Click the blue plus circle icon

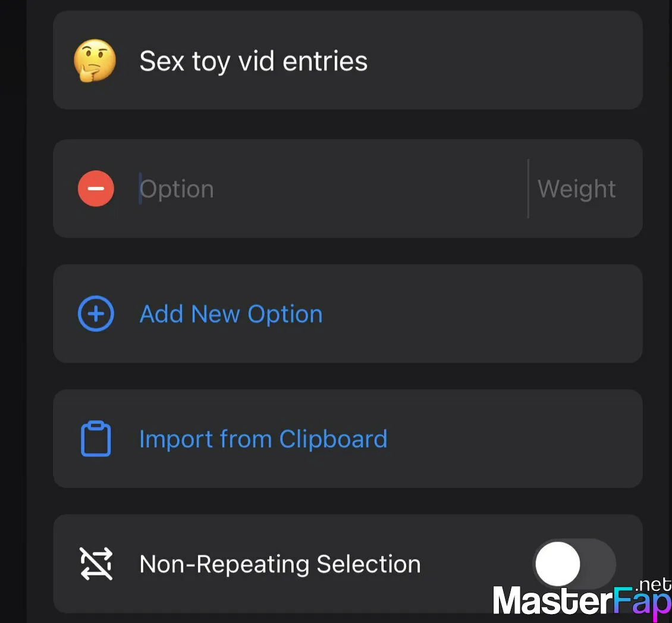(96, 314)
